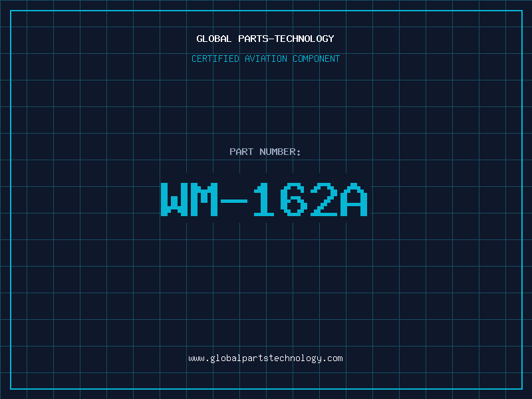
Task: Click the 'PART NUMBER:' label
Action: 265,152
